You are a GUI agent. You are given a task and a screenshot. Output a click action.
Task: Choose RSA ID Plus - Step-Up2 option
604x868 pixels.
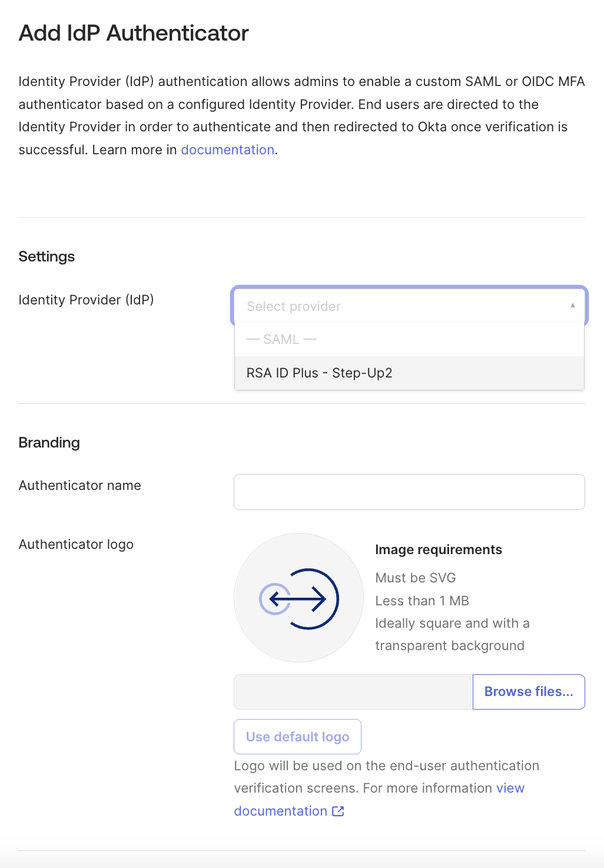tap(409, 373)
